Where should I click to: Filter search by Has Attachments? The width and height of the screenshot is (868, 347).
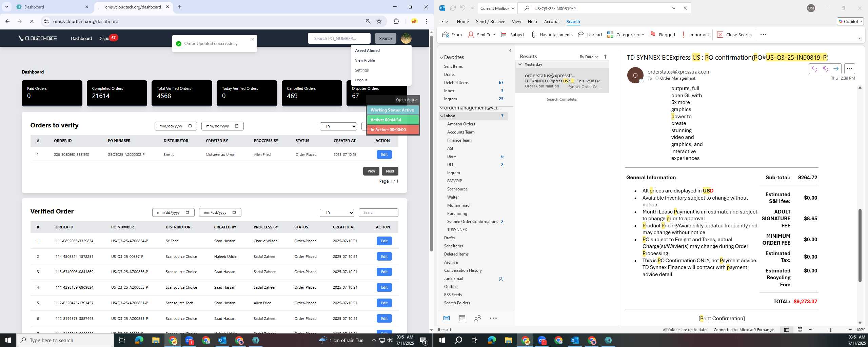point(552,35)
